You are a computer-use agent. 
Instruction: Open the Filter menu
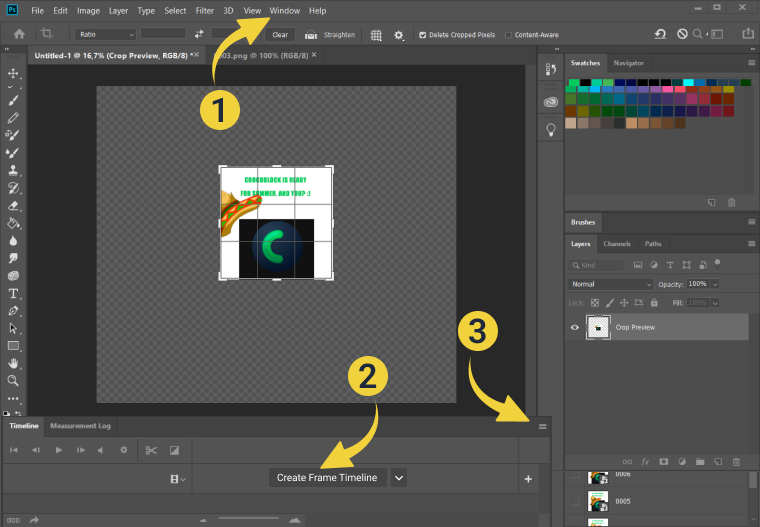click(x=205, y=11)
